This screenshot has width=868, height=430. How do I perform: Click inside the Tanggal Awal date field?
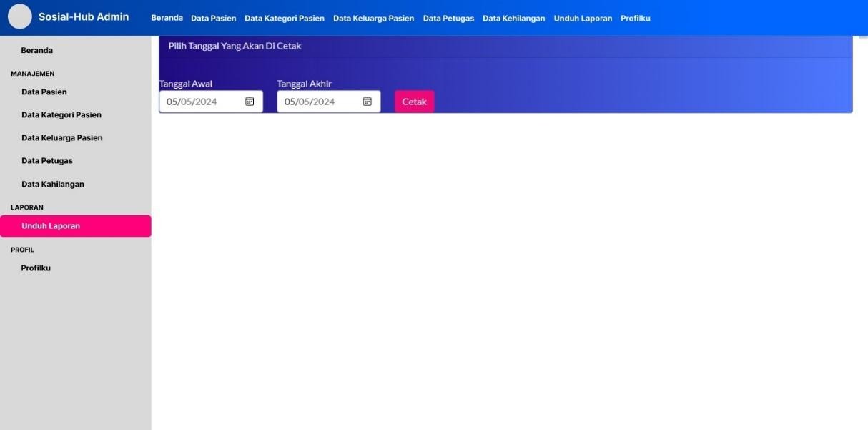point(200,102)
